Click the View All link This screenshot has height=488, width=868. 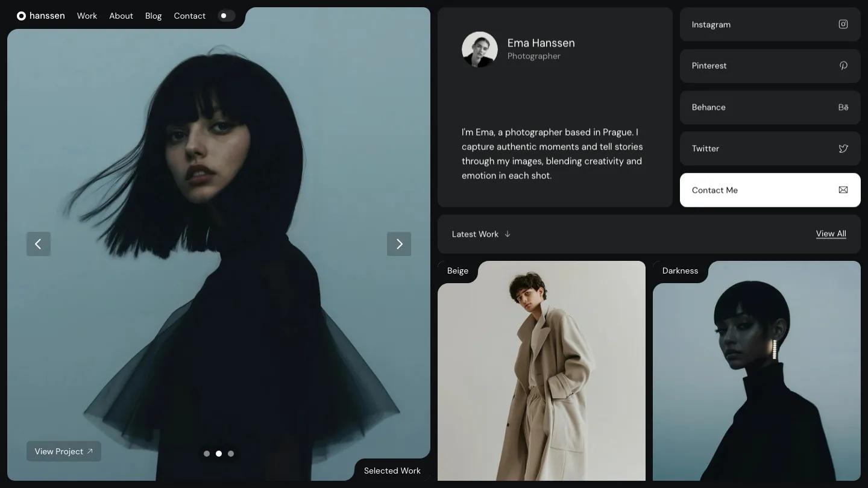coord(831,234)
